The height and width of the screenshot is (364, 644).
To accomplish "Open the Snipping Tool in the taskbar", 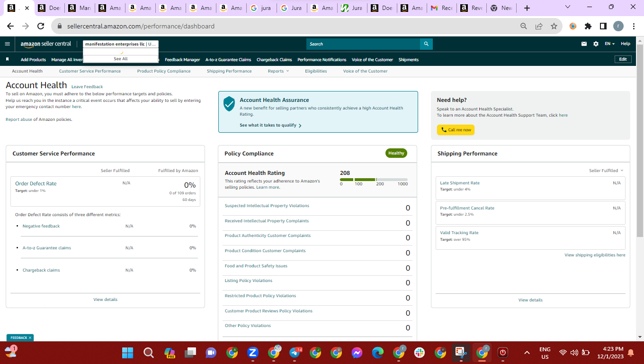I will click(x=461, y=353).
